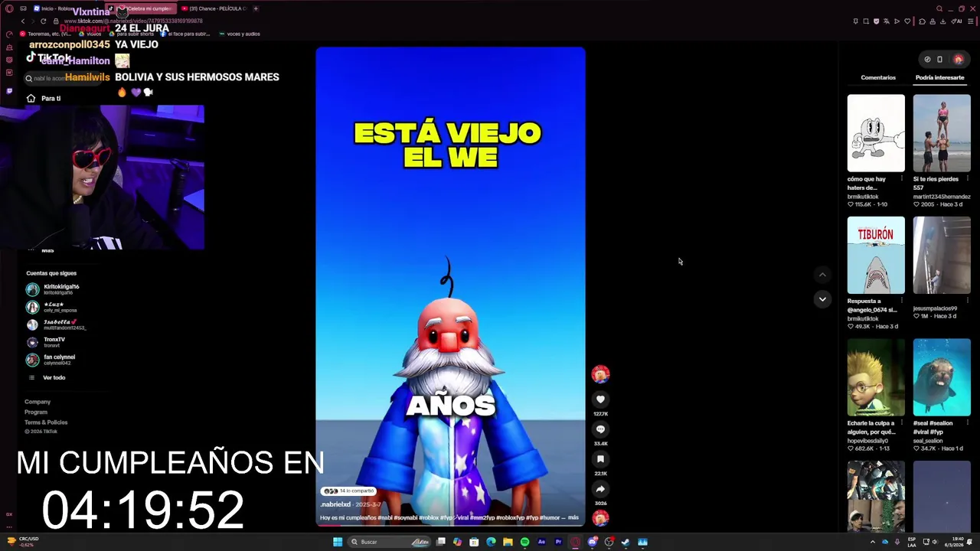
Task: Open the translate icon in browser toolbar
Action: (887, 21)
